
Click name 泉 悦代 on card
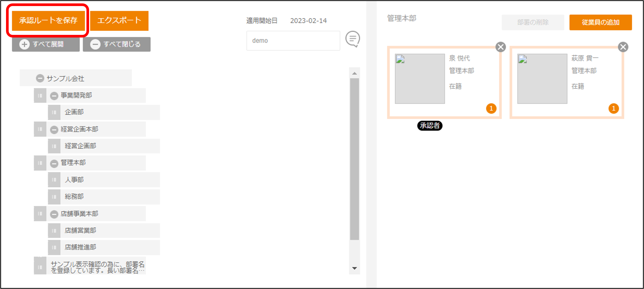(x=459, y=58)
